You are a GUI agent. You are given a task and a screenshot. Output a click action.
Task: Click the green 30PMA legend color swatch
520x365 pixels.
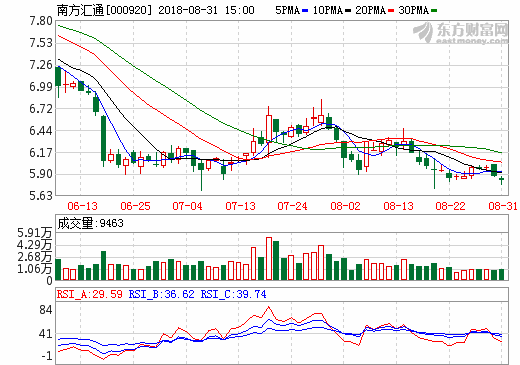[x=434, y=11]
